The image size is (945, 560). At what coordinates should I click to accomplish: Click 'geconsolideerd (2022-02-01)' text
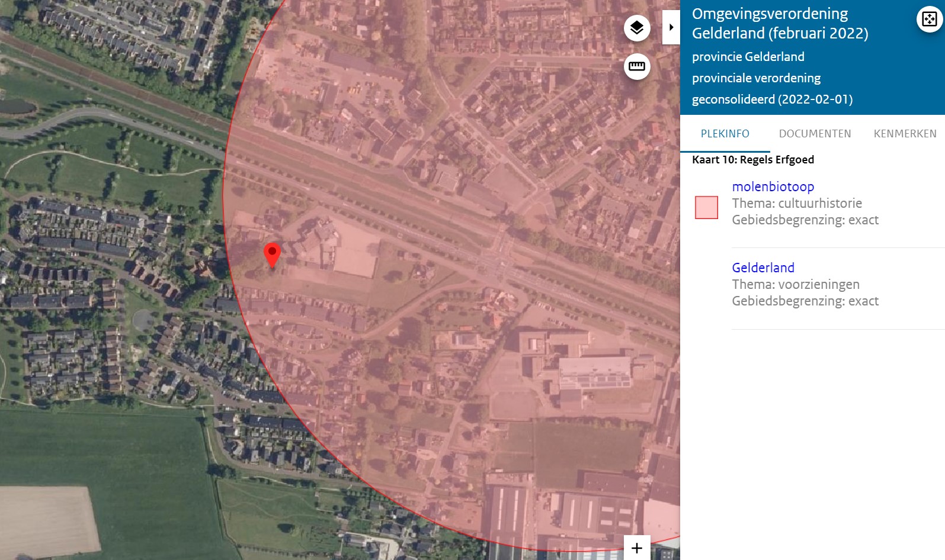point(772,99)
